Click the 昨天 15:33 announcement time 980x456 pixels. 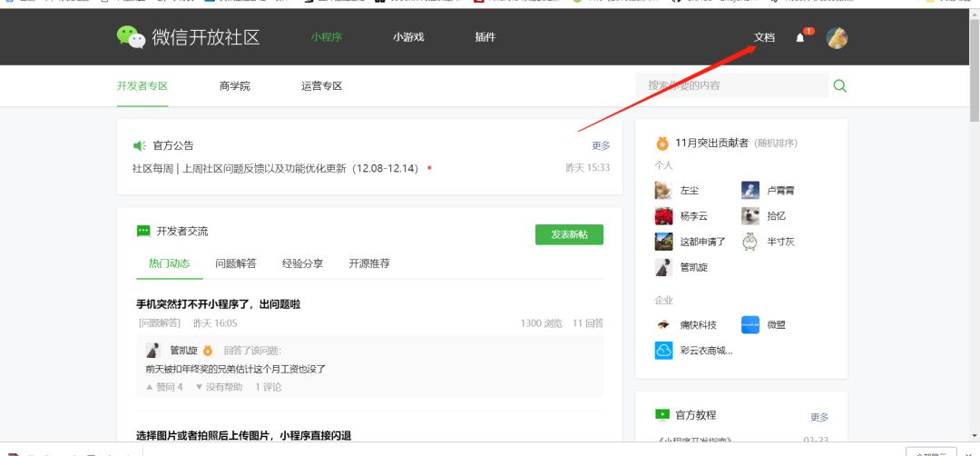coord(587,168)
